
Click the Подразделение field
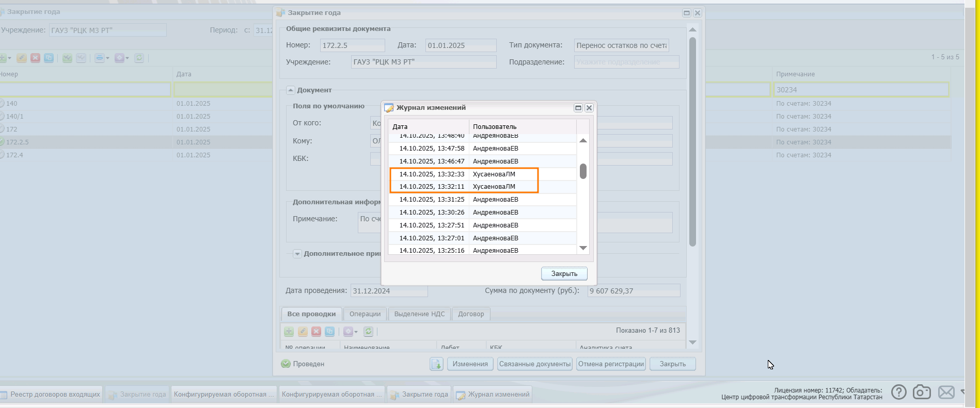click(x=626, y=62)
